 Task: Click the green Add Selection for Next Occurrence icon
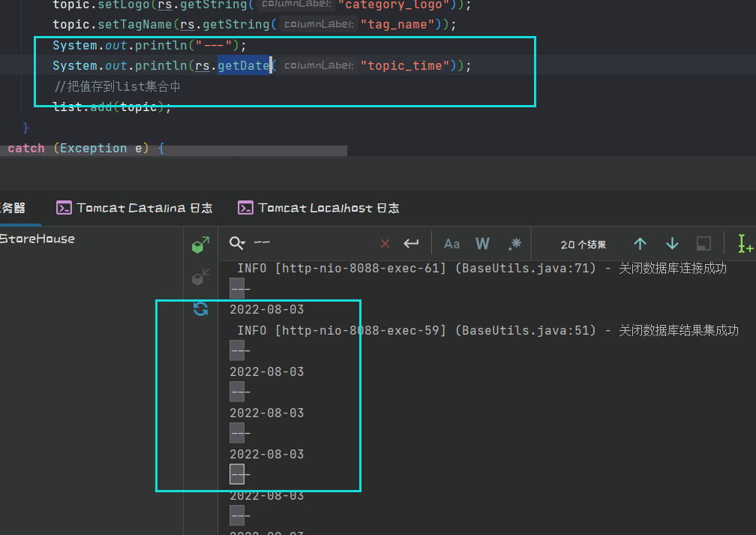pos(745,243)
